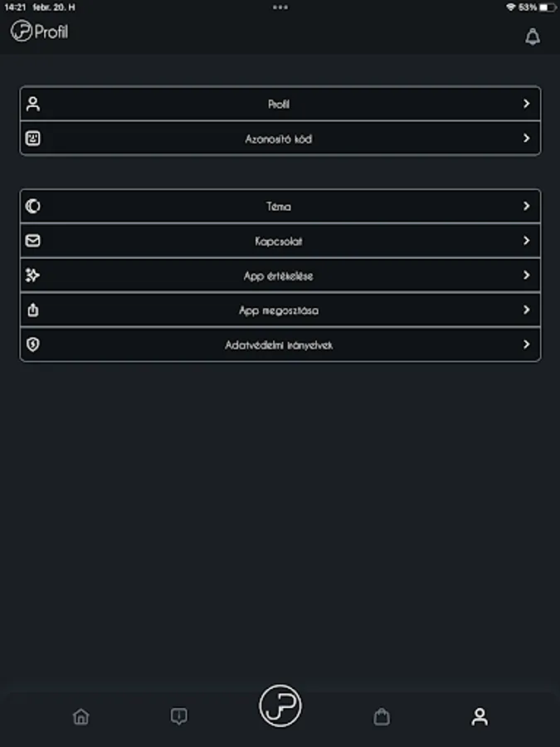Tap the moon icon beside Téma
This screenshot has width=560, height=747.
[32, 206]
